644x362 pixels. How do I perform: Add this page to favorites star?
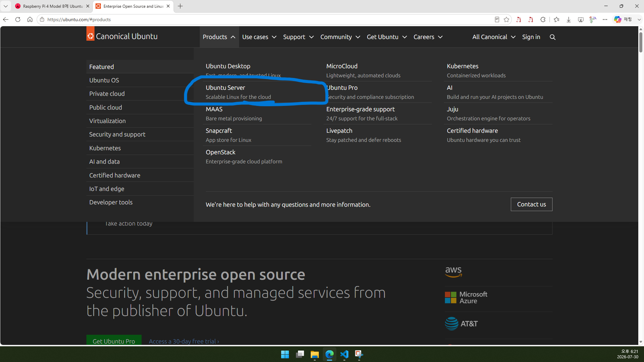(x=506, y=19)
